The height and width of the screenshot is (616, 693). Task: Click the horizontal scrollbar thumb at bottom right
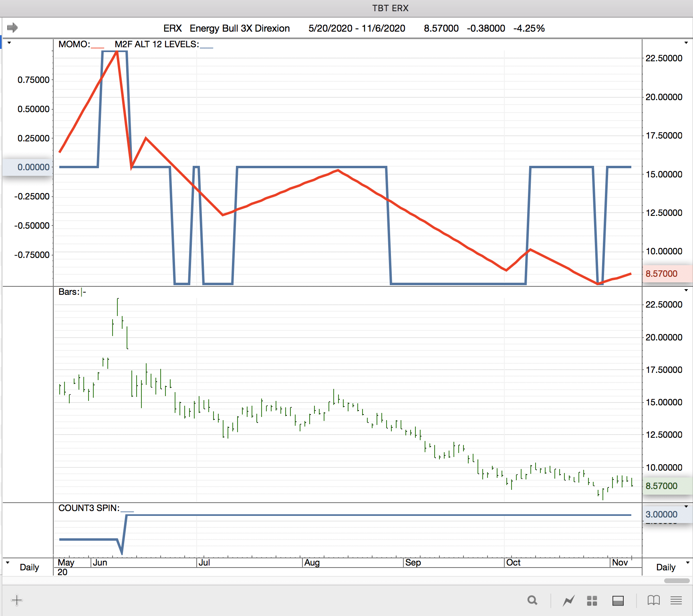tap(676, 581)
